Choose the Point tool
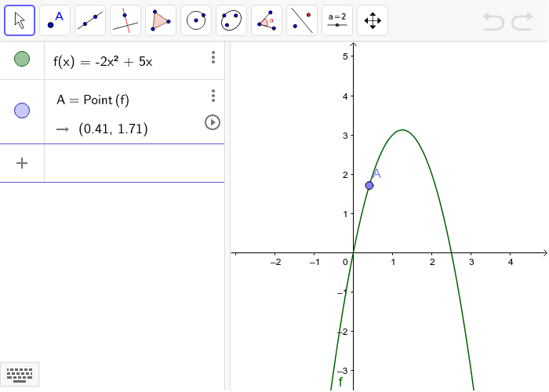This screenshot has width=549, height=392. pos(55,20)
